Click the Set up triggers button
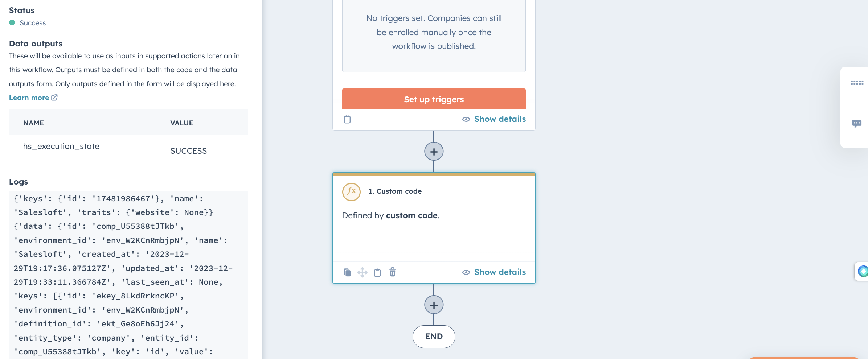The image size is (868, 359). click(x=434, y=99)
